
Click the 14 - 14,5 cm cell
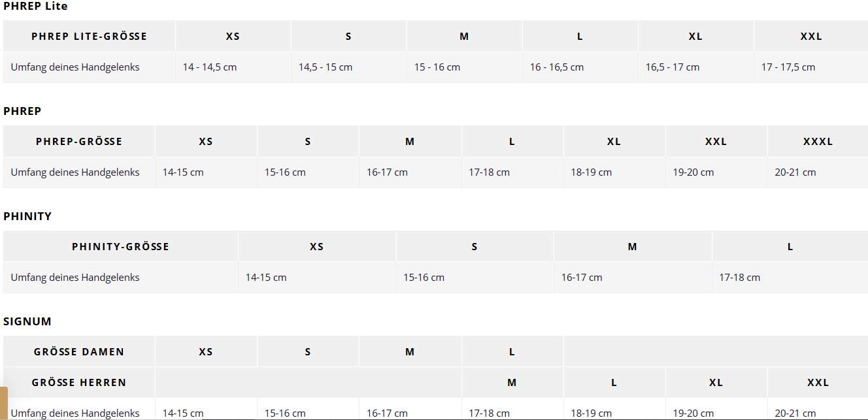(210, 67)
